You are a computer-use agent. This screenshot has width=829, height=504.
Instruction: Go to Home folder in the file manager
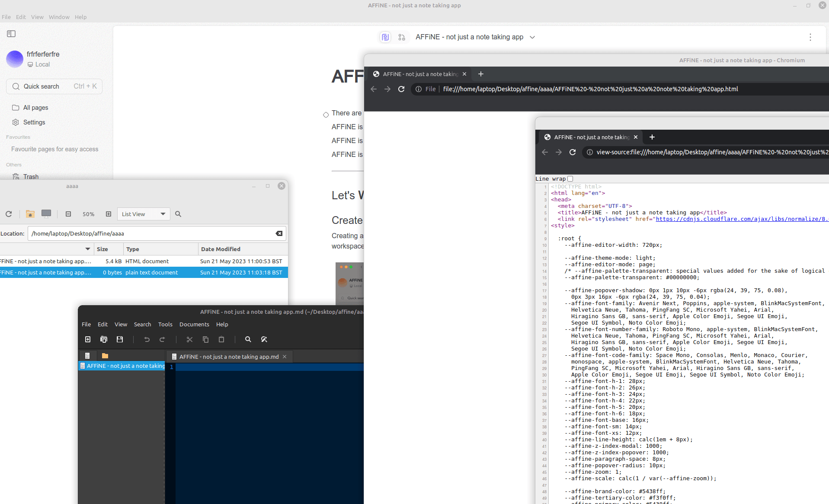pyautogui.click(x=30, y=214)
